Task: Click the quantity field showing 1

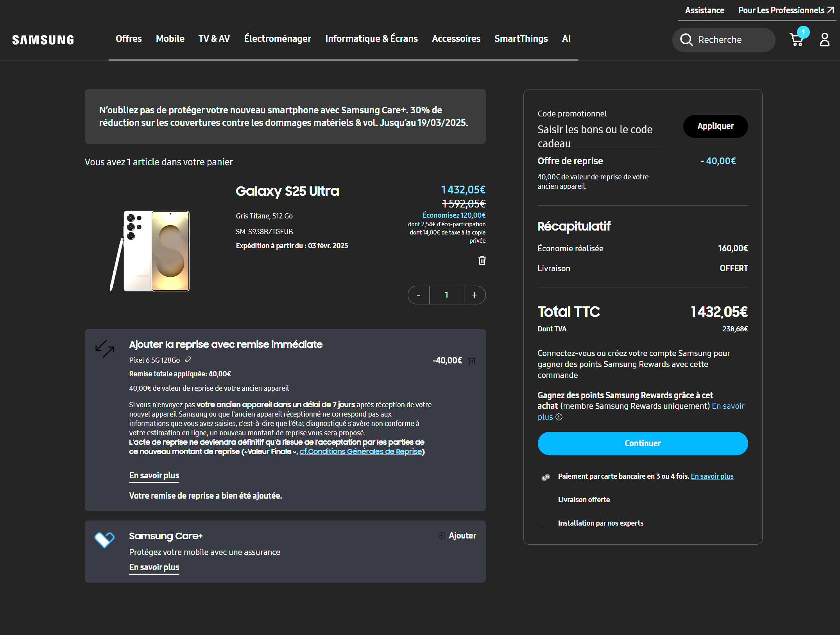Action: point(446,295)
